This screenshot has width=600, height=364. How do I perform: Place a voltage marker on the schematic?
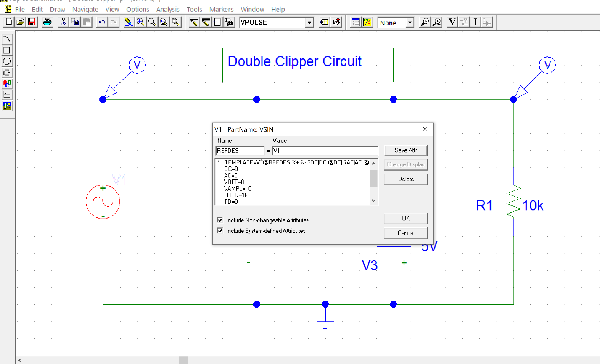click(x=424, y=22)
